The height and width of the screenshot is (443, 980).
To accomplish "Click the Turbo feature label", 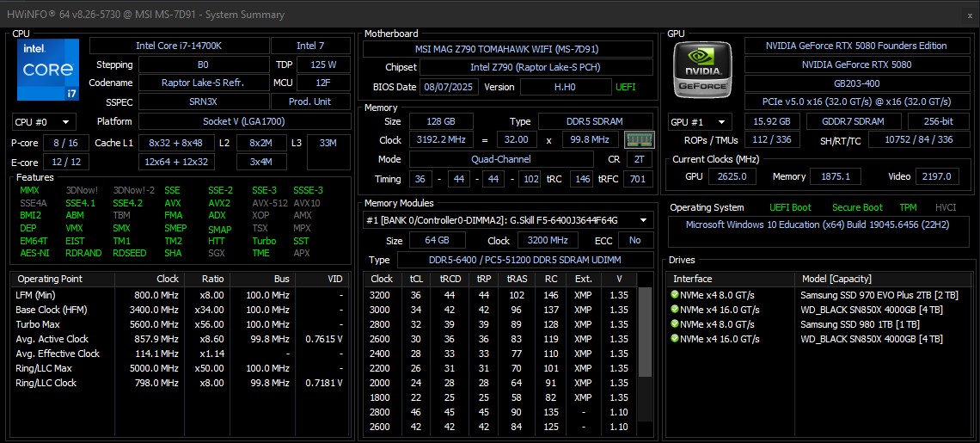I will [x=265, y=241].
